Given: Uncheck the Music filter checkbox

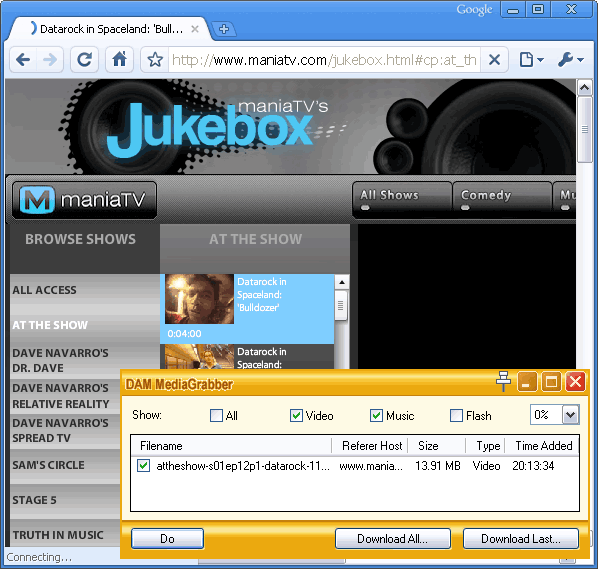Looking at the screenshot, I should [x=376, y=415].
